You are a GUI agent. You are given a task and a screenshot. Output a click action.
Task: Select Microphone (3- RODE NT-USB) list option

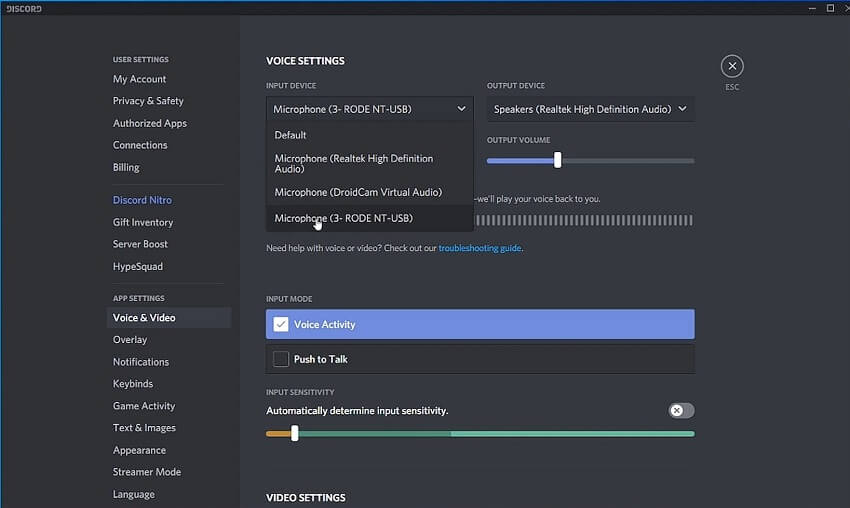coord(369,218)
